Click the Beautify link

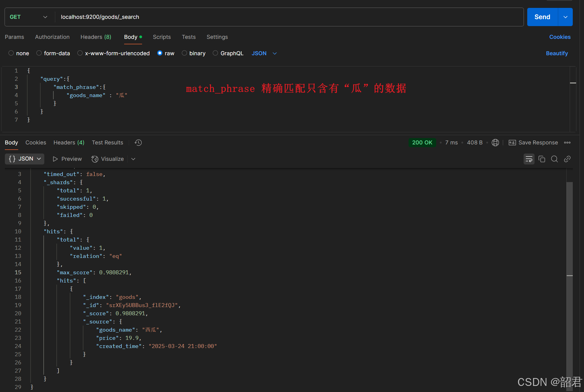(x=556, y=53)
